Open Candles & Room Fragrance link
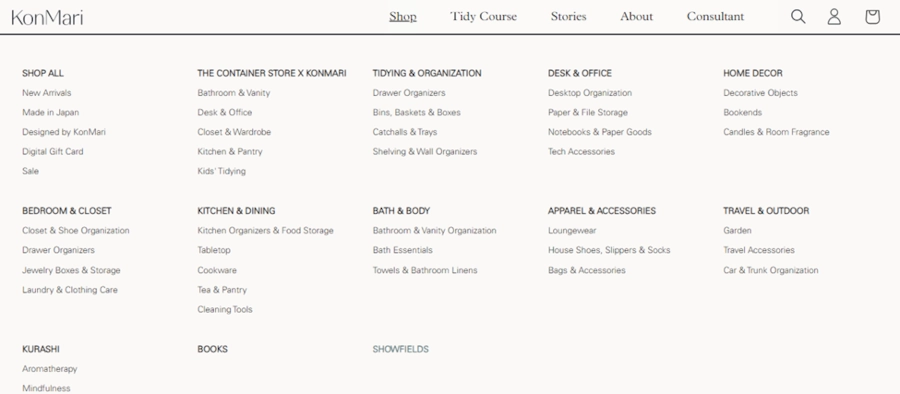Screen dimensions: 900x394 click(x=776, y=132)
